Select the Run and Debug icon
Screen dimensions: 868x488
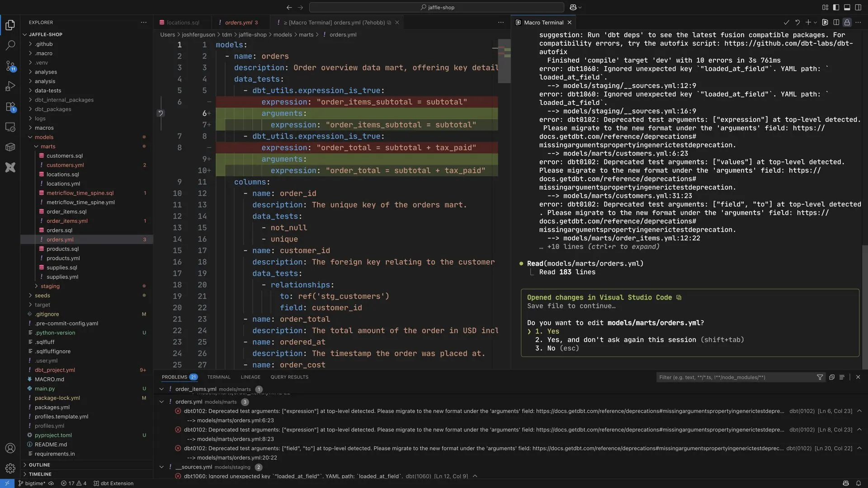pos(10,86)
